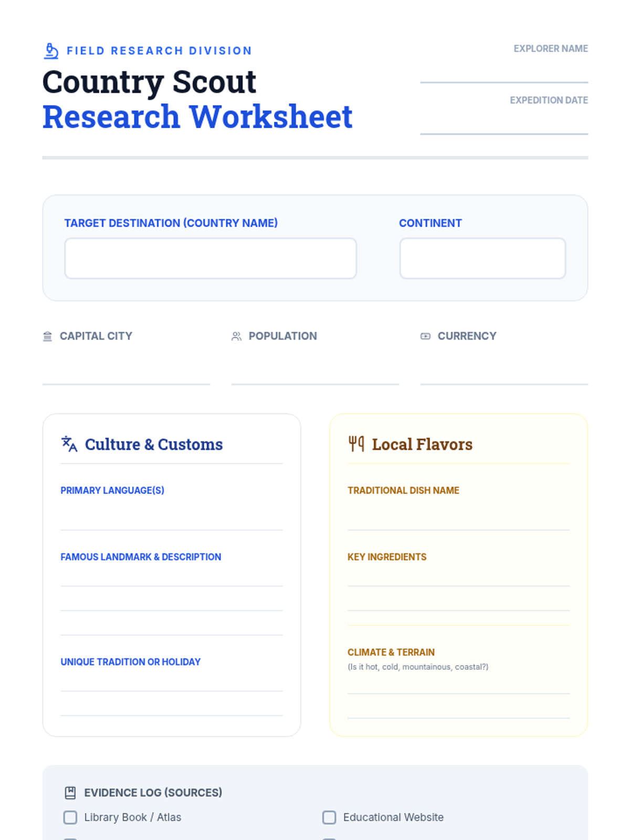Click the translate icon beside Culture & Customs

(69, 444)
